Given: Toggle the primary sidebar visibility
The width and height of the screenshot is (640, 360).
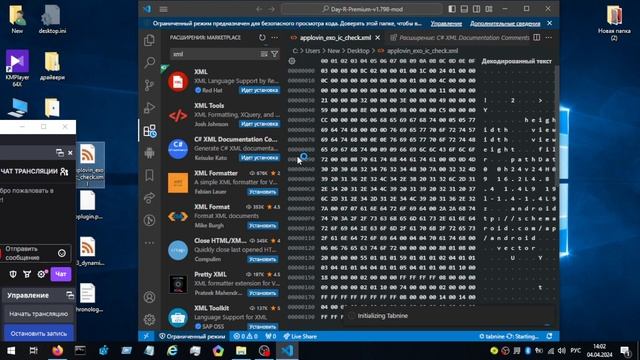Looking at the screenshot, I should coord(452,9).
